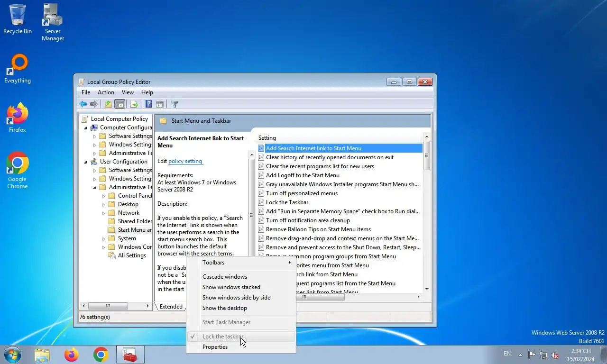Open the Windows Start button
607x364 pixels.
(13, 355)
